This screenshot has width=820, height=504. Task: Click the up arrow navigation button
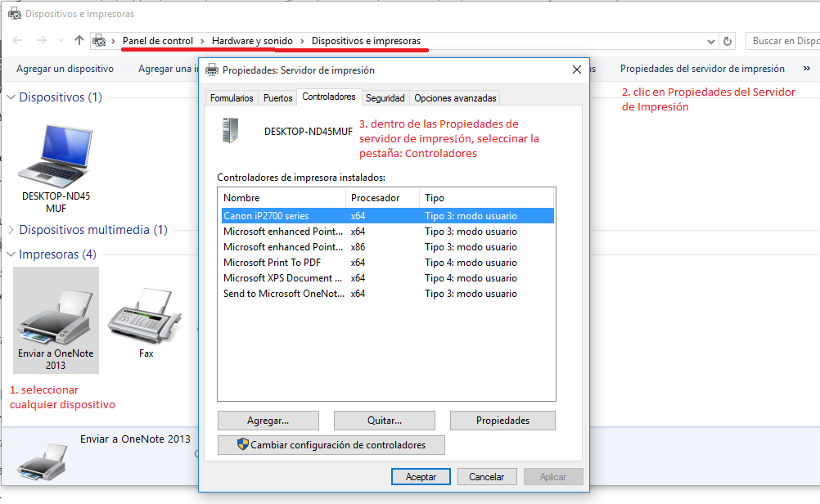tap(79, 40)
